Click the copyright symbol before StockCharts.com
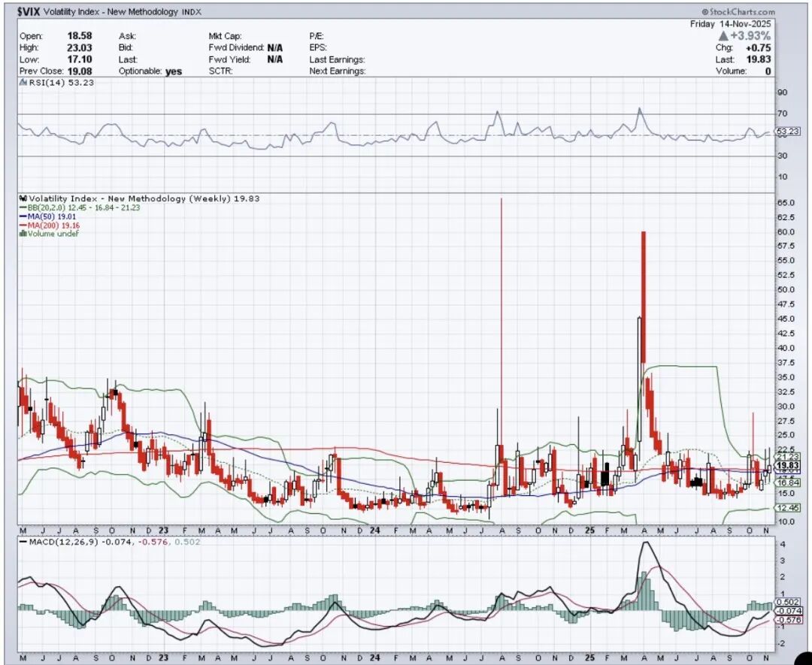This screenshot has height=665, width=812. [706, 13]
